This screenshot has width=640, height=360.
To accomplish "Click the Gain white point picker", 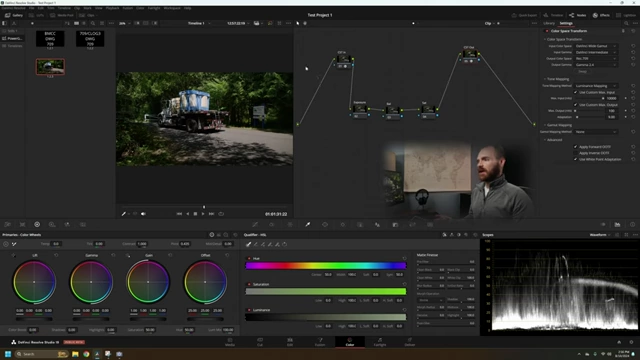I will pyautogui.click(x=128, y=256).
